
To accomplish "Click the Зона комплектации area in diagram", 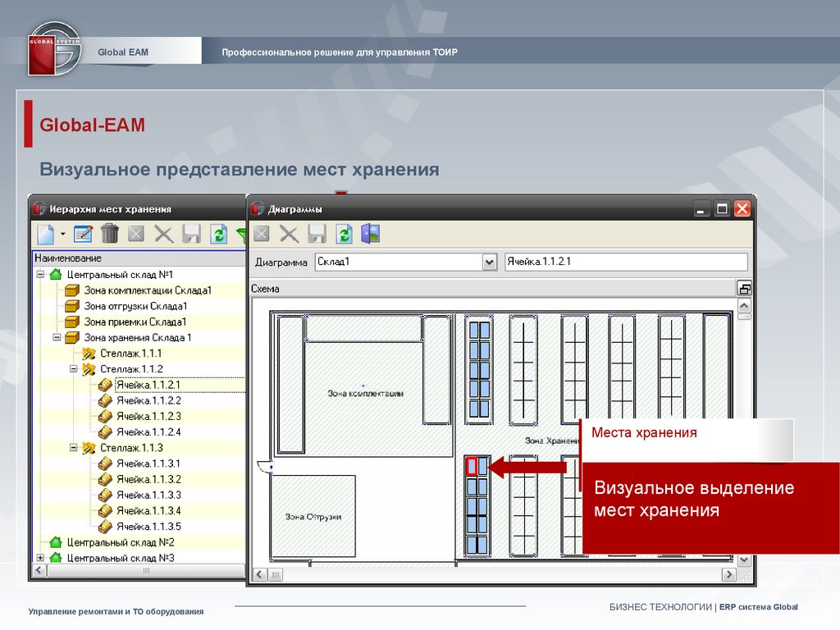I will click(x=365, y=393).
